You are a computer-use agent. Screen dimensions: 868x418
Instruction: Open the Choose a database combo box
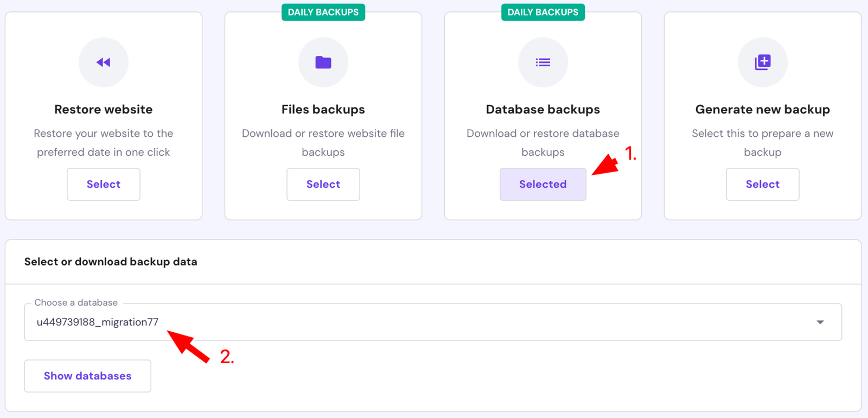click(423, 322)
